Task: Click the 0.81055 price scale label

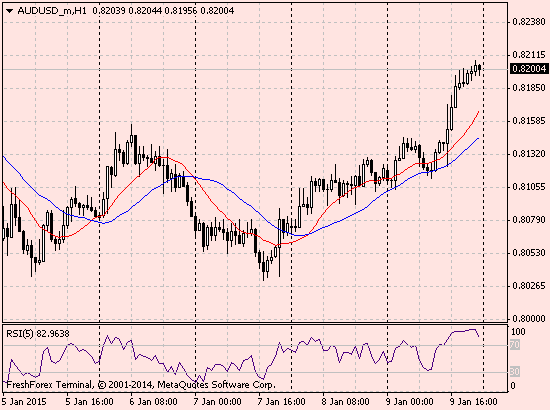Action: 529,187
